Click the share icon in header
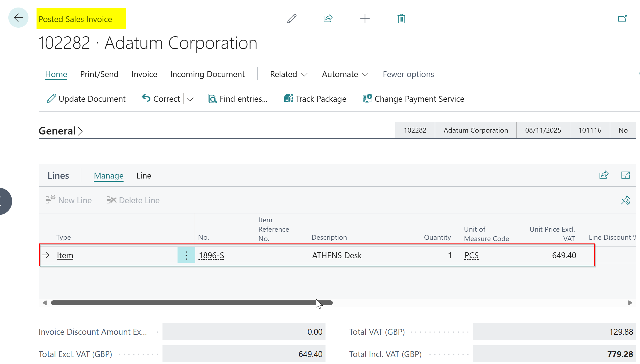This screenshot has width=640, height=364. pyautogui.click(x=328, y=19)
